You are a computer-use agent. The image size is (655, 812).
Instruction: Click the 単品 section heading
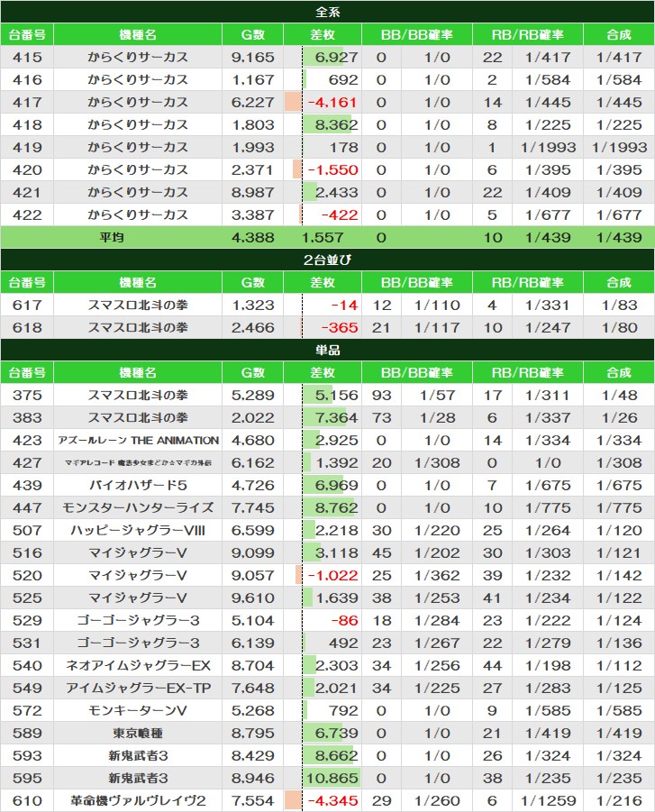click(x=327, y=350)
